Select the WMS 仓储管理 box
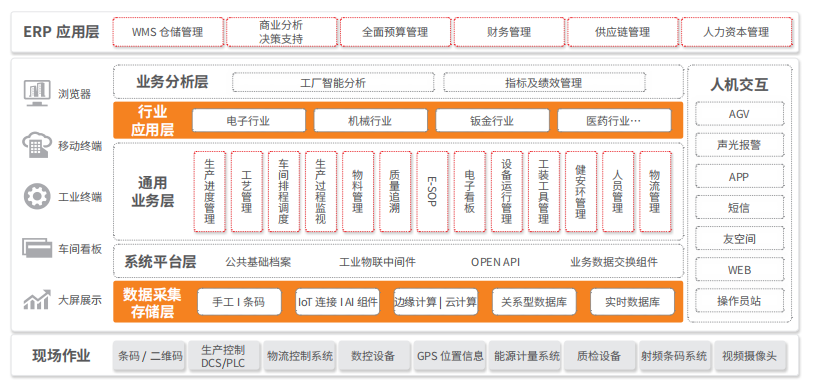Viewport: 815px width, 390px height. pos(168,32)
